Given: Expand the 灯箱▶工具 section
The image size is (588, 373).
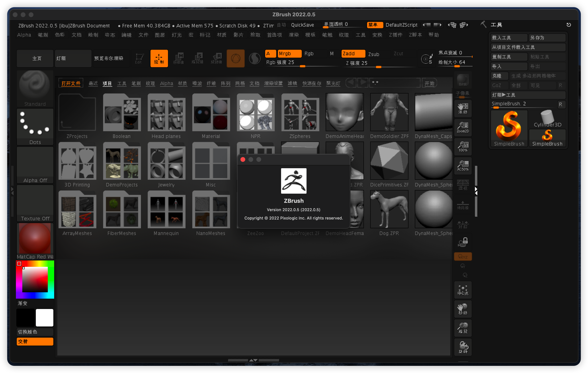Looking at the screenshot, I should coord(528,95).
